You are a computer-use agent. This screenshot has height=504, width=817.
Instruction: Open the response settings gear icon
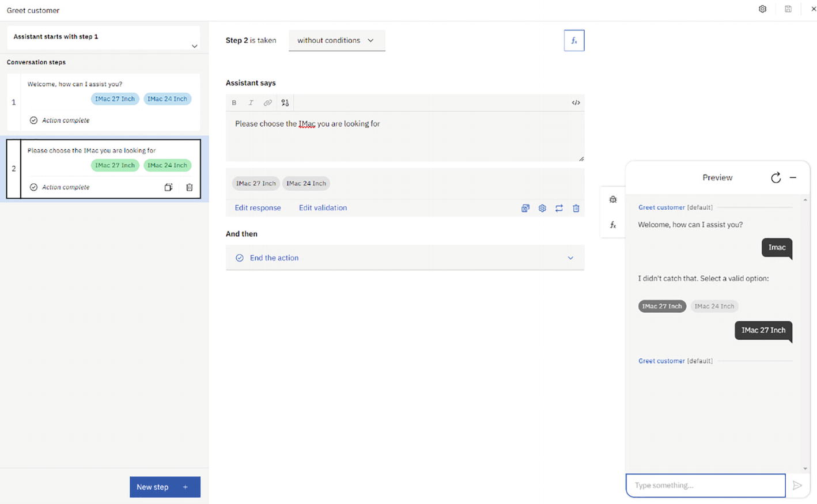[x=542, y=208]
